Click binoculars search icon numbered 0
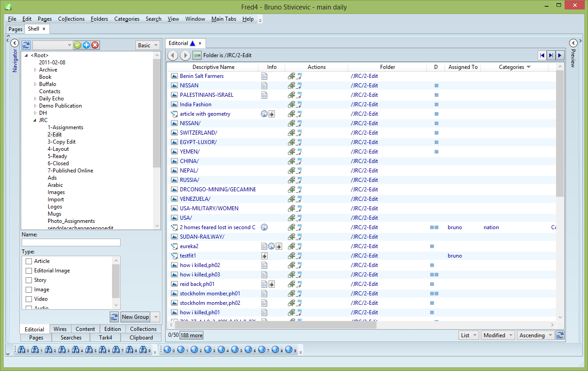The height and width of the screenshot is (371, 588). [x=21, y=350]
